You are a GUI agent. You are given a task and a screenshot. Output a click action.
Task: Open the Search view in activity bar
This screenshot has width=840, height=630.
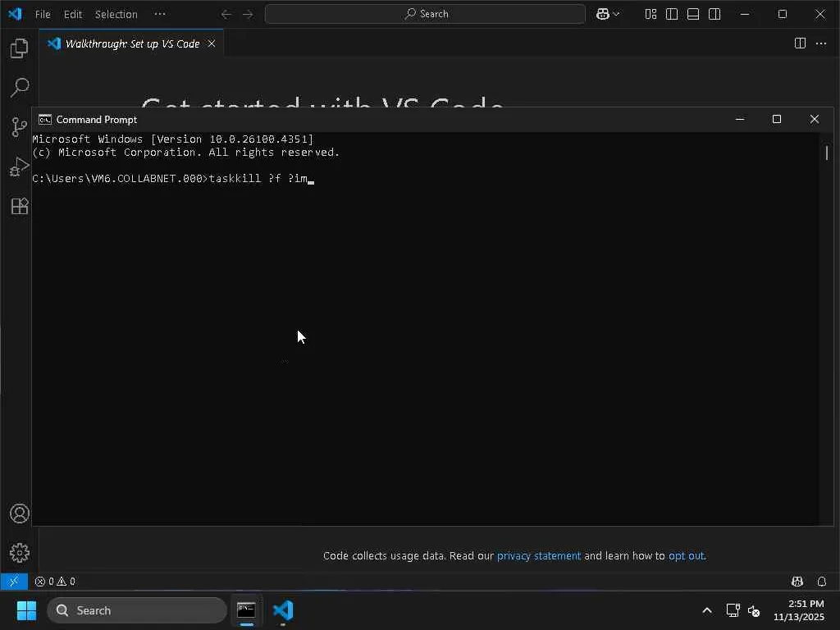click(20, 87)
